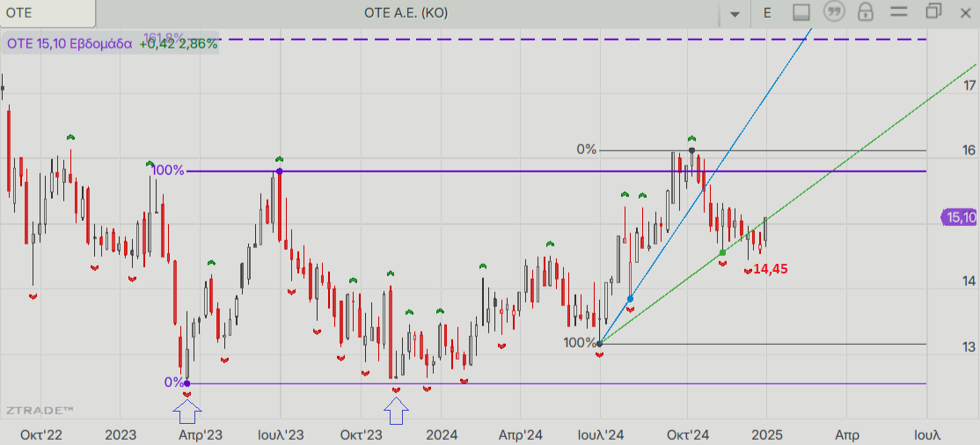Open the symbol dropdown arrow in title bar
This screenshot has width=980, height=445.
click(735, 13)
